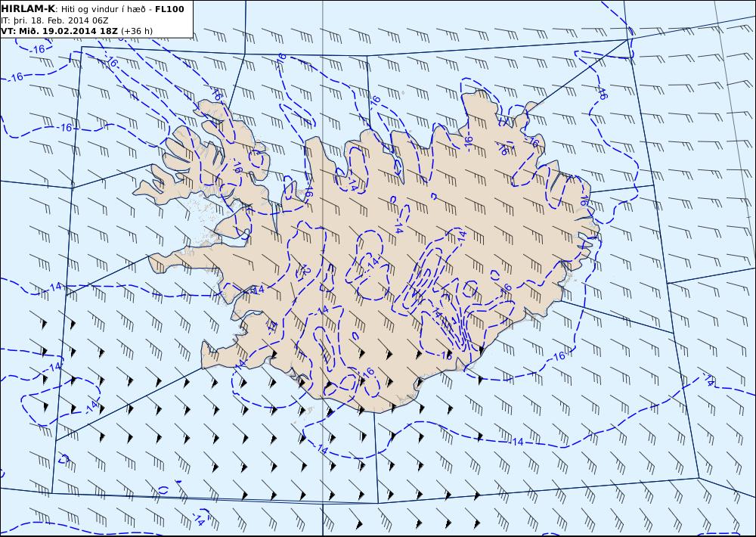Select the FL100 flight level label
Screen dimensions: 756x537
click(x=169, y=9)
